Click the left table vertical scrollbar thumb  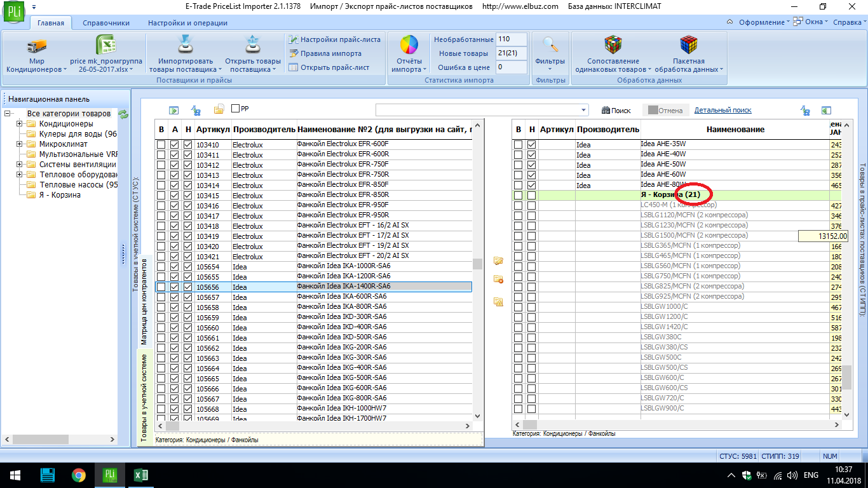(x=477, y=264)
